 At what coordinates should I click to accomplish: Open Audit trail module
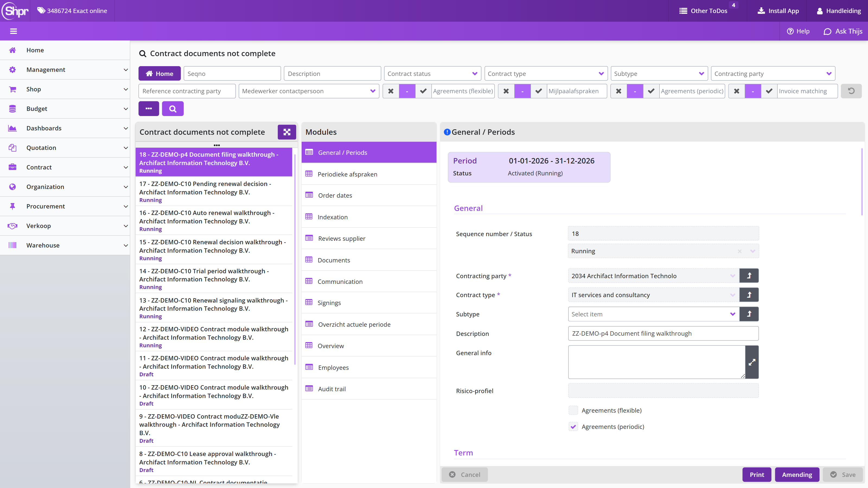(369, 389)
